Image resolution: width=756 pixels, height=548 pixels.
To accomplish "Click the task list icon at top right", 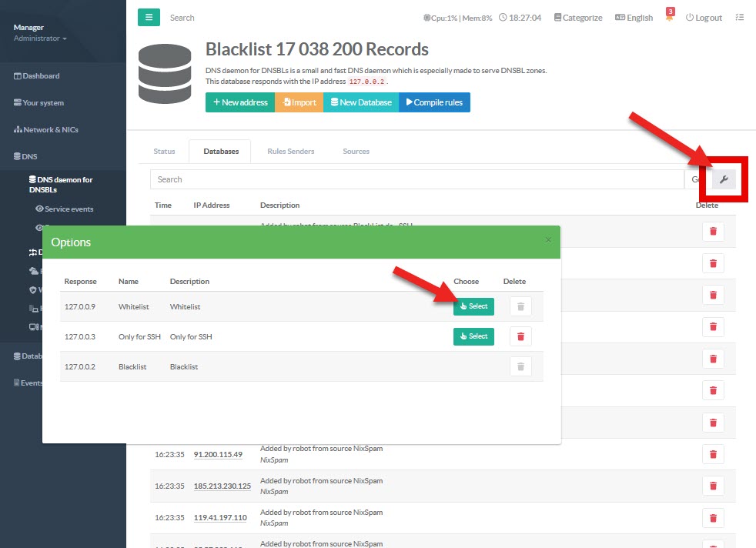I will (740, 18).
